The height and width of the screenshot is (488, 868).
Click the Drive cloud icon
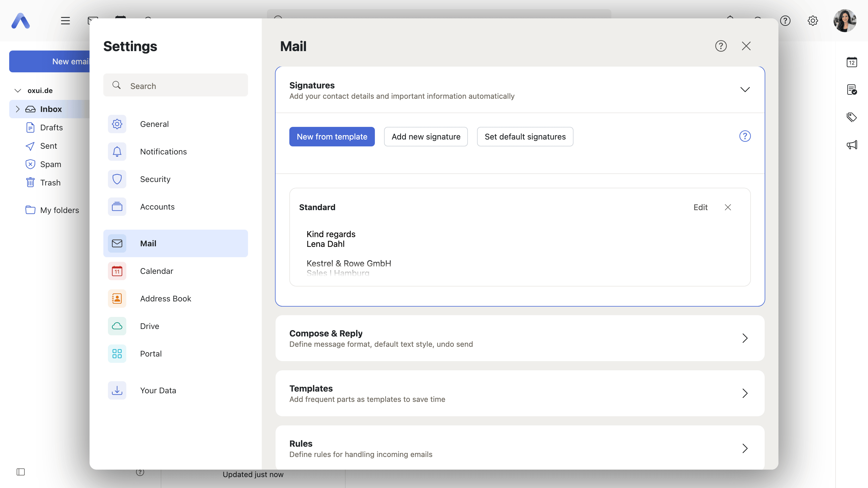coord(117,326)
